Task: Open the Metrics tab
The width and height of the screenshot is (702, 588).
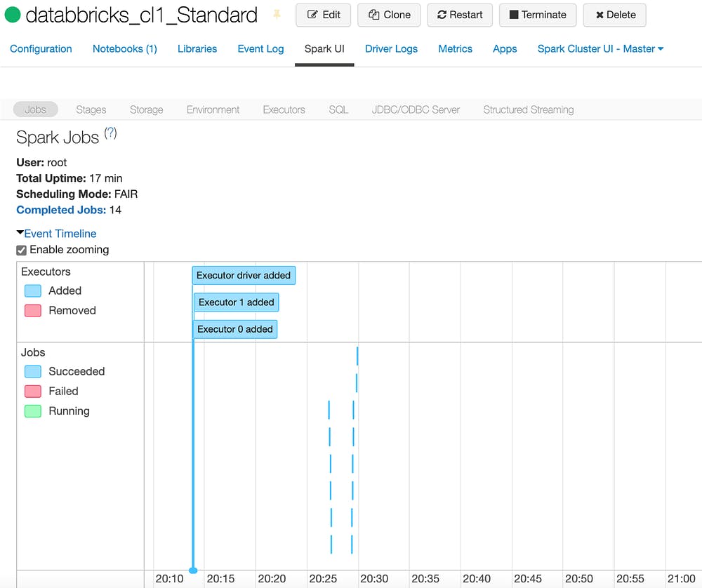Action: [456, 49]
